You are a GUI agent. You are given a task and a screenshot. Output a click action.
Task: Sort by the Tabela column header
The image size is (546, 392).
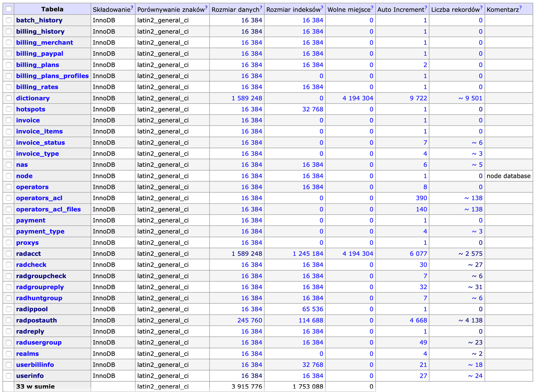(52, 9)
